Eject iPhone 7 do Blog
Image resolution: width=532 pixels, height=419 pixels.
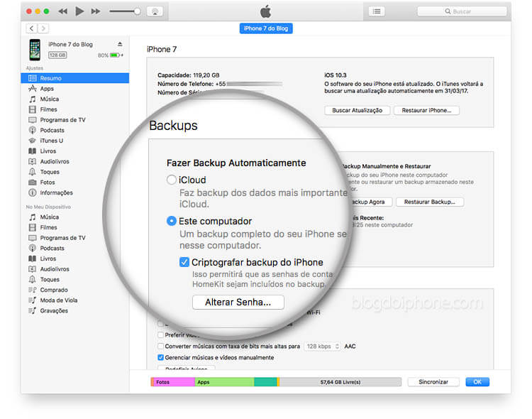click(x=120, y=44)
